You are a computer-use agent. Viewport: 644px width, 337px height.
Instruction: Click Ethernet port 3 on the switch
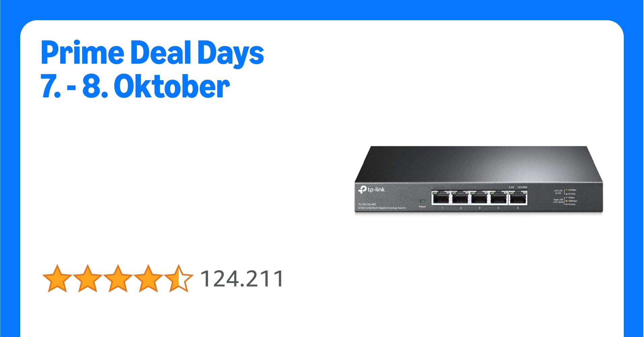(479, 198)
